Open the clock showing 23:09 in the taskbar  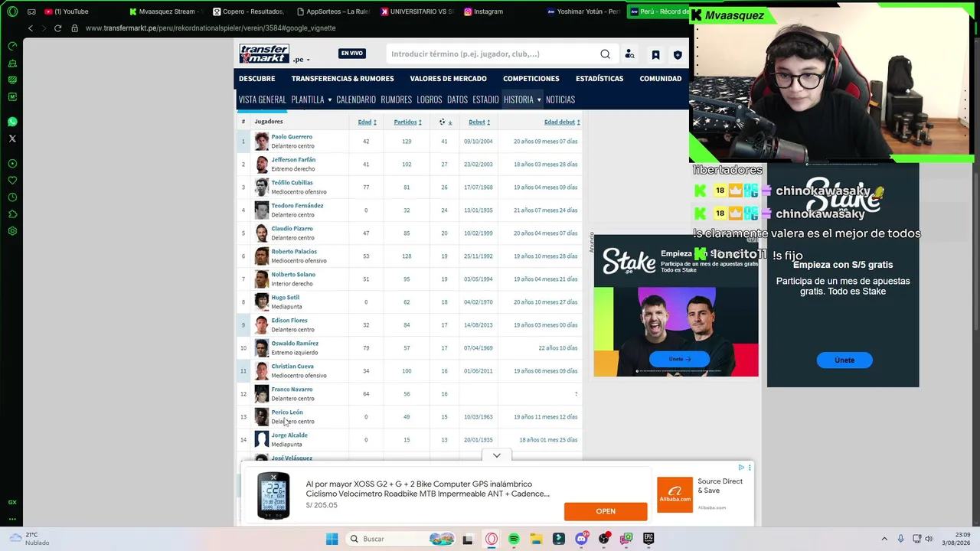956,539
